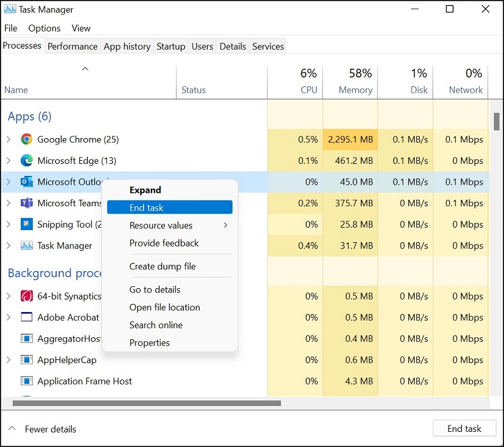Click the AppHelperCap process icon
Image resolution: width=504 pixels, height=447 pixels.
[26, 359]
